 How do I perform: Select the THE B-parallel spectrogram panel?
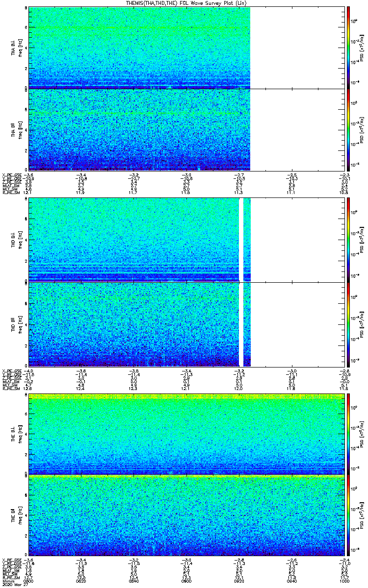tap(186, 515)
